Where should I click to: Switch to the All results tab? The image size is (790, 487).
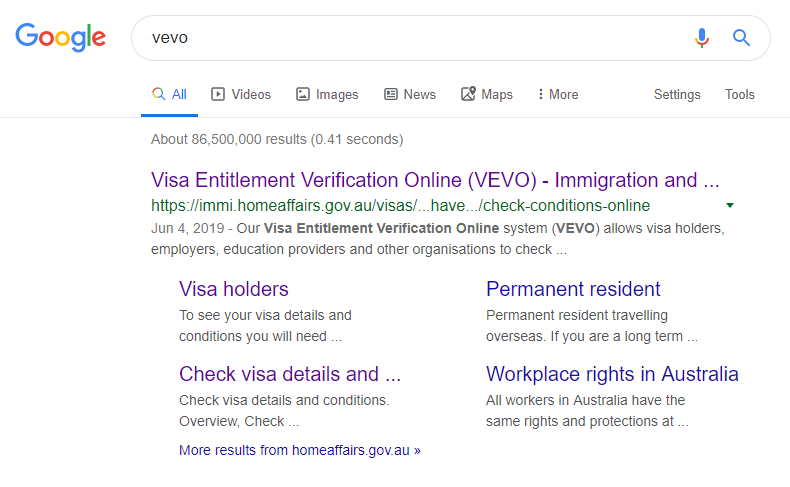click(x=169, y=94)
